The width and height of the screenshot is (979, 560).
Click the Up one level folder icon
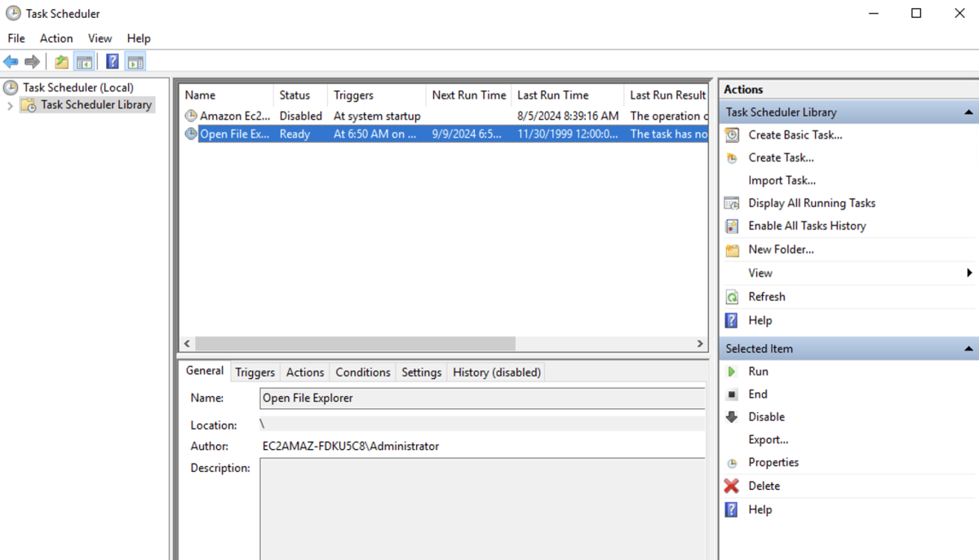61,62
